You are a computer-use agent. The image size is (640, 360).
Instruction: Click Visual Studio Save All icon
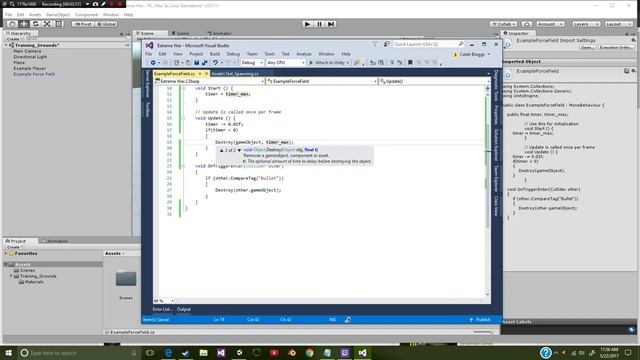point(204,63)
